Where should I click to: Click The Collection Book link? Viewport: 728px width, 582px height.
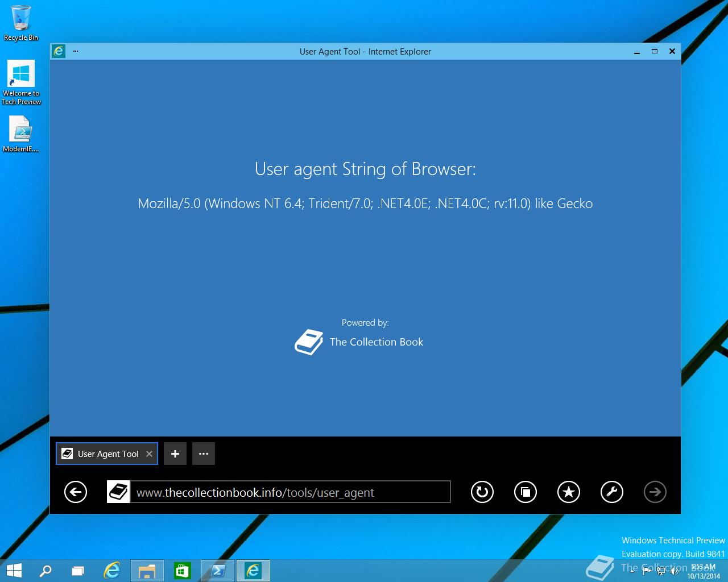377,342
